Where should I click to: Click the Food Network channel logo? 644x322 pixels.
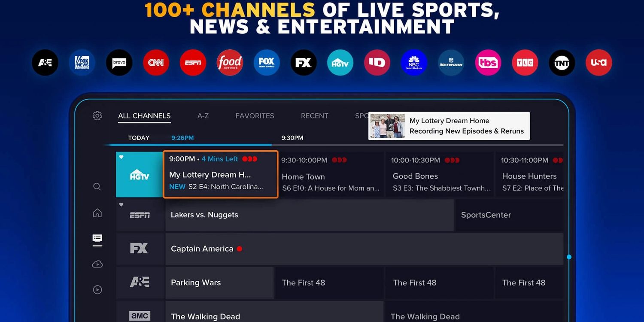point(230,63)
